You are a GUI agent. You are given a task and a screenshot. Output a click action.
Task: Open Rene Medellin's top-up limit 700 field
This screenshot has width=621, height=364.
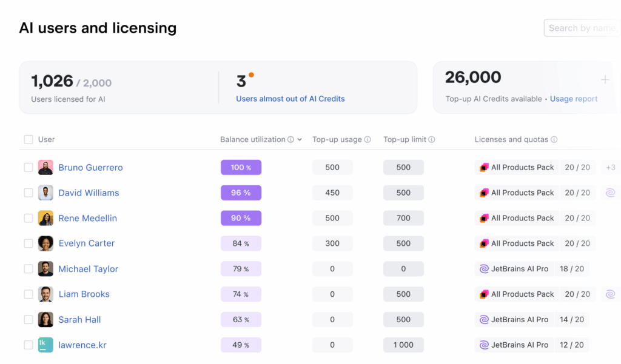(x=403, y=218)
